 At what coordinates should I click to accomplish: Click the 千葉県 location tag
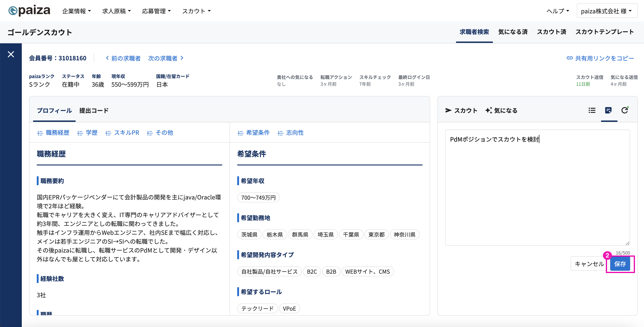(x=351, y=234)
